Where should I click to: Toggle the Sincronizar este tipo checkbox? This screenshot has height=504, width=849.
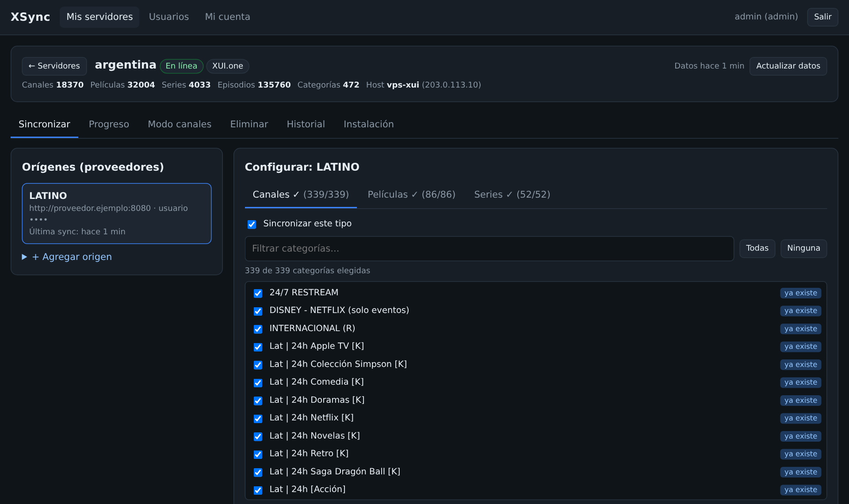click(x=252, y=224)
